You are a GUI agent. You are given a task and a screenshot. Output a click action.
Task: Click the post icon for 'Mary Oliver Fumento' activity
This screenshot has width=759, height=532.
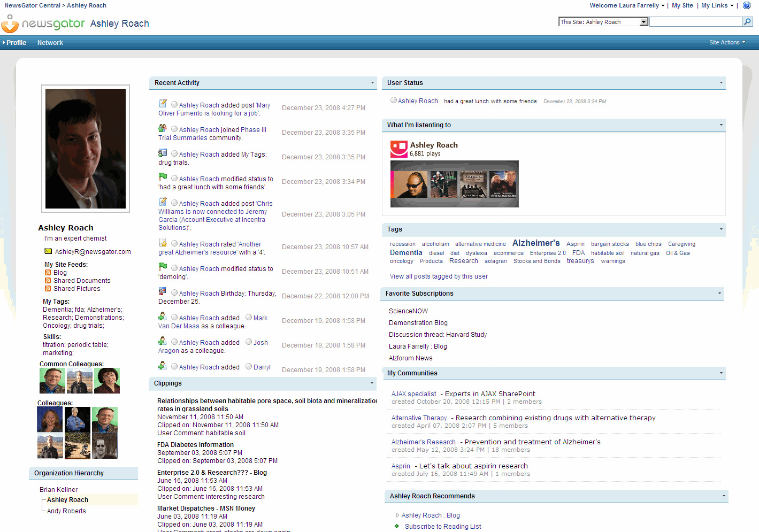coord(163,104)
